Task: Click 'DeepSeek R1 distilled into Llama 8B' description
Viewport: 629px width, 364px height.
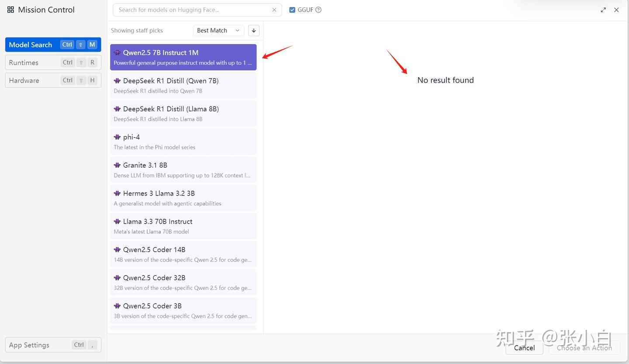Action: click(x=158, y=119)
